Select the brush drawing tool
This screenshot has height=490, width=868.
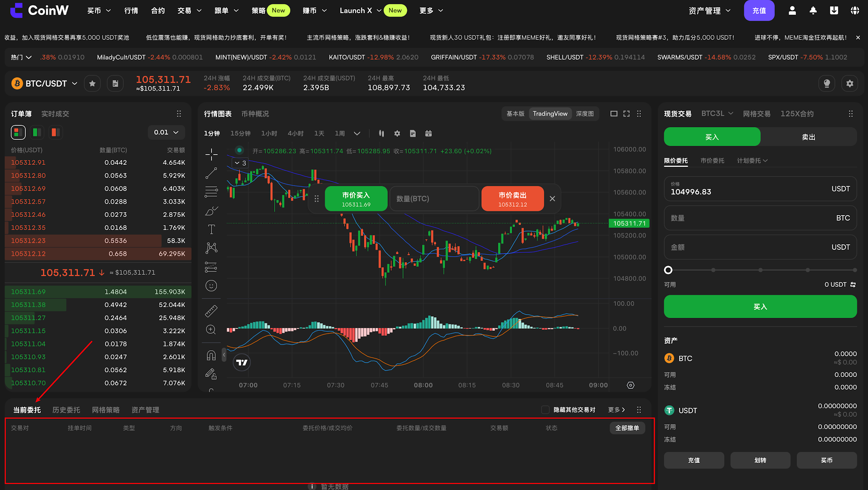tap(211, 210)
